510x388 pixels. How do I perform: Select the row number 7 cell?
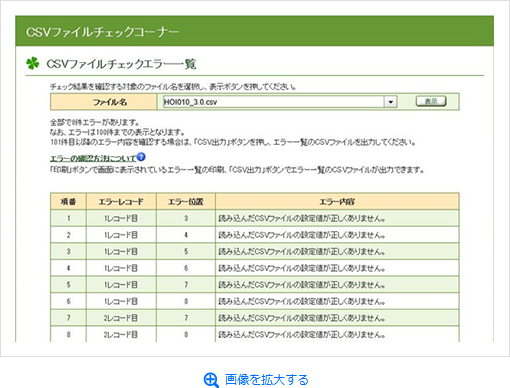[68, 318]
